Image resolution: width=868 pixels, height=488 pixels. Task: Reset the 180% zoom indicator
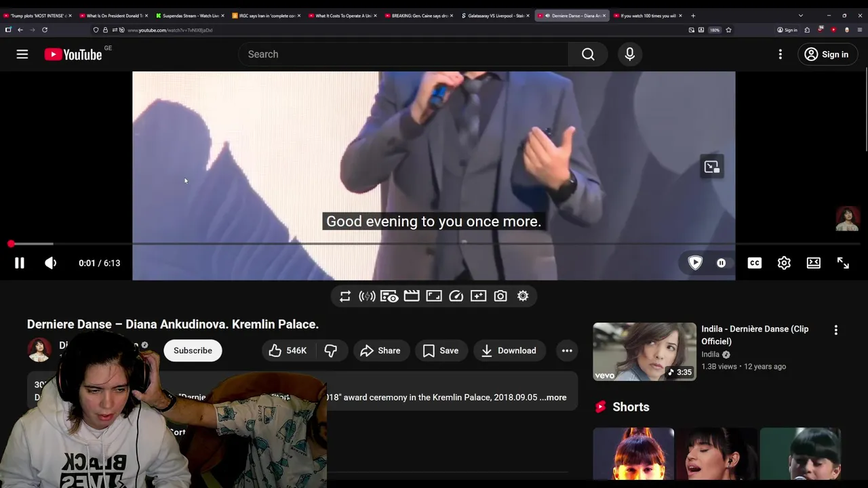pos(715,30)
